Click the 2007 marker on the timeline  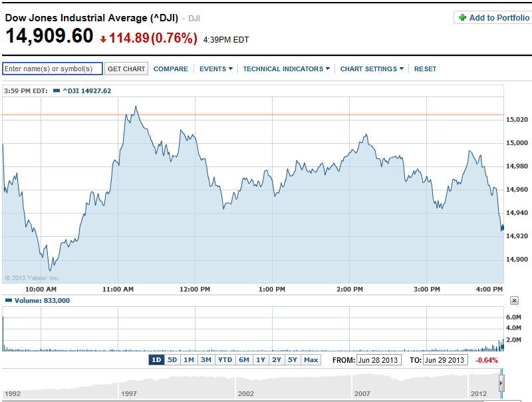(x=362, y=393)
